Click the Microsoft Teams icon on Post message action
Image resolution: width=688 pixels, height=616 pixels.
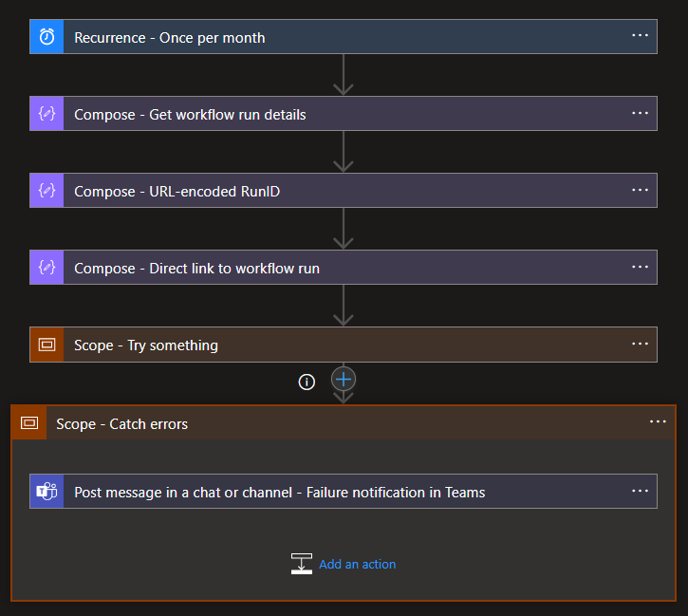46,492
